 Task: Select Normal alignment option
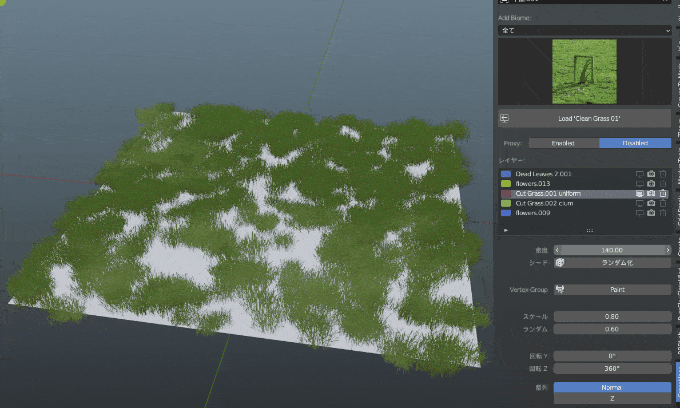(x=612, y=387)
